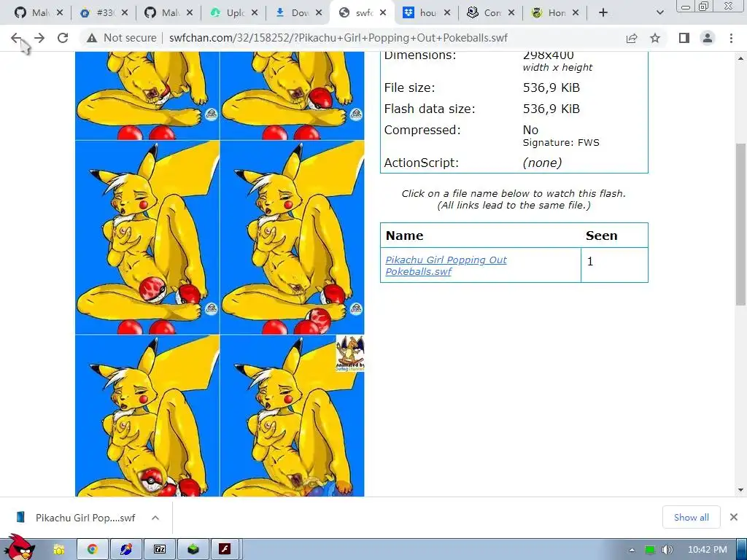This screenshot has width=747, height=560.
Task: Open the Chrome profile menu
Action: tap(708, 38)
